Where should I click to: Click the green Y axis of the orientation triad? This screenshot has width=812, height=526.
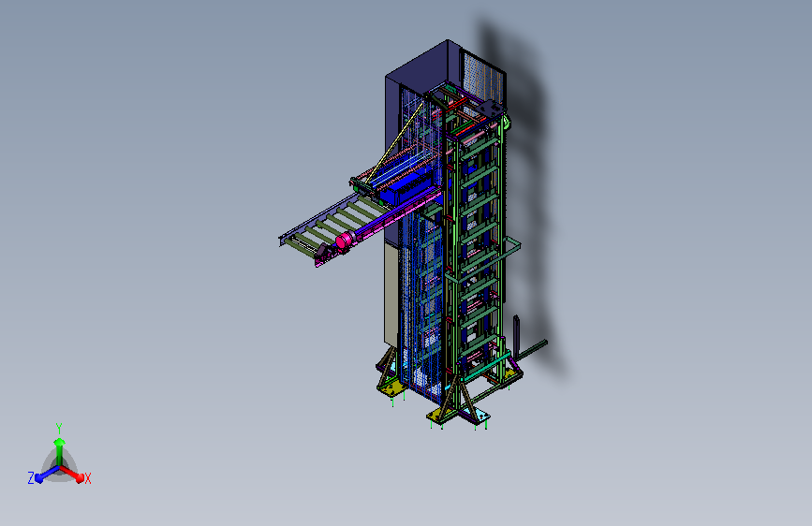click(x=59, y=452)
